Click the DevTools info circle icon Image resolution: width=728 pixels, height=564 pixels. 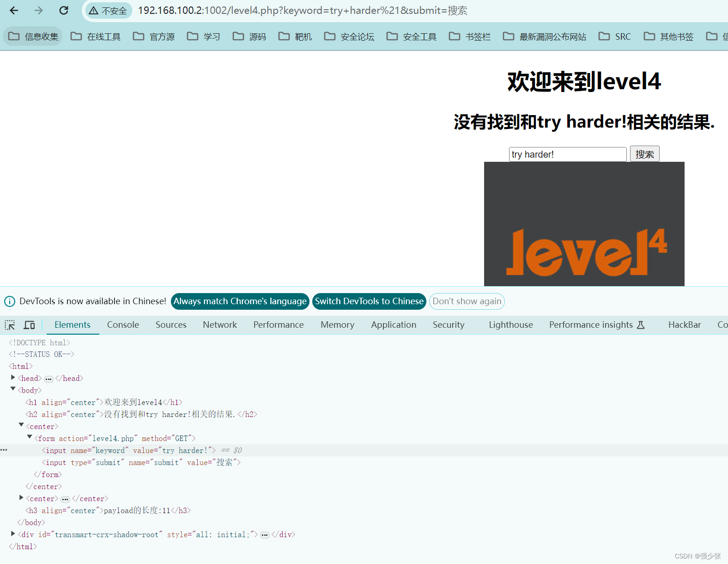[10, 301]
